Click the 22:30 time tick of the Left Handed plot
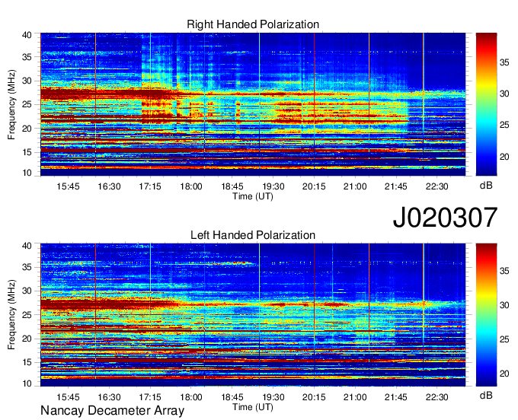Image resolution: width=518 pixels, height=420 pixels. pos(436,397)
